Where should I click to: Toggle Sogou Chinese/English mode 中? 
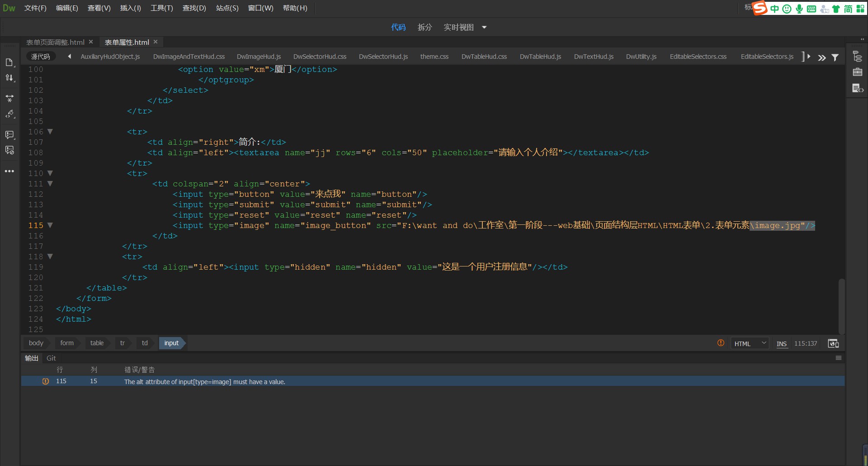(775, 9)
